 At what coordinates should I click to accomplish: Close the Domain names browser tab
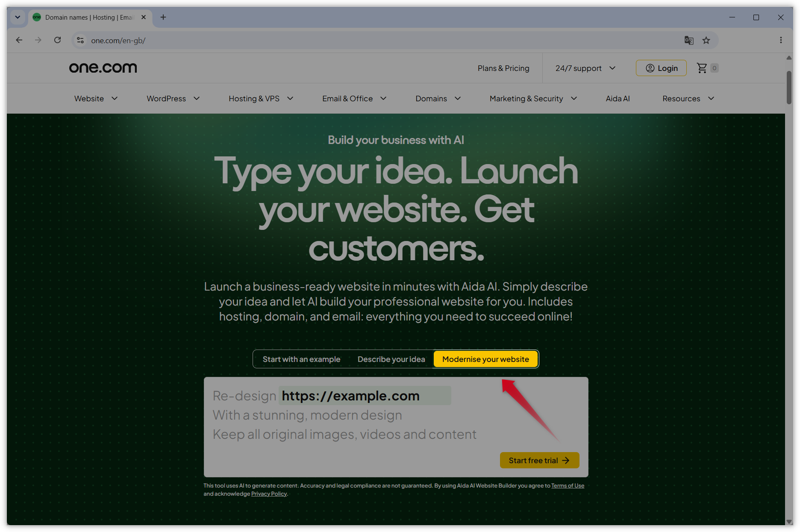pyautogui.click(x=144, y=17)
